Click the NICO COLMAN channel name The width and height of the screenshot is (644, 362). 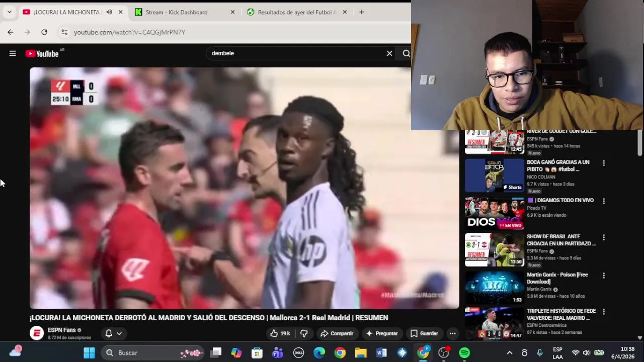click(541, 177)
